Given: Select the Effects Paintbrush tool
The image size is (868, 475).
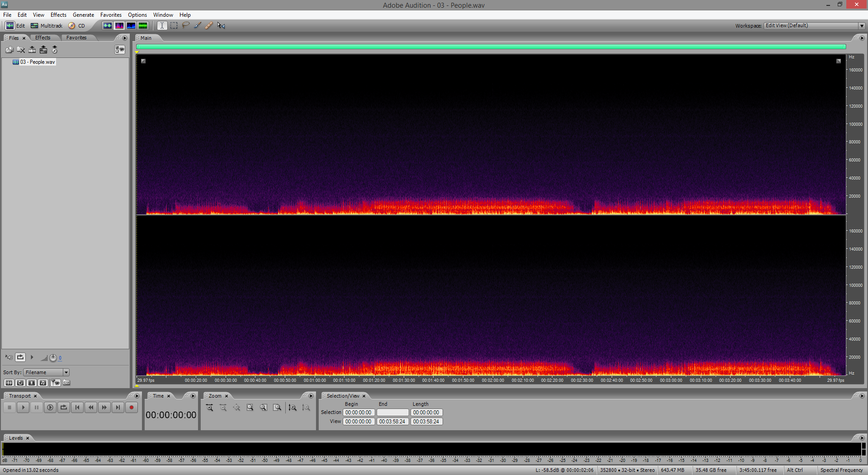Looking at the screenshot, I should click(198, 26).
